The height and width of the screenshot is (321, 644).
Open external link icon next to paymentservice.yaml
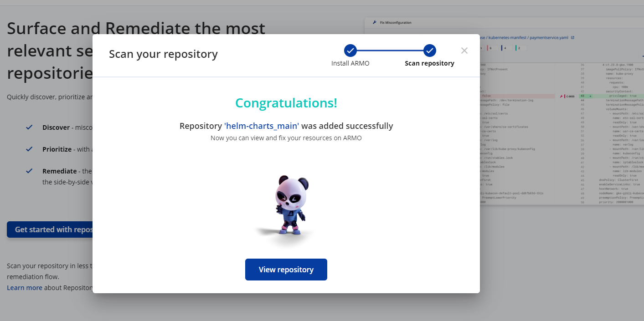[572, 37]
